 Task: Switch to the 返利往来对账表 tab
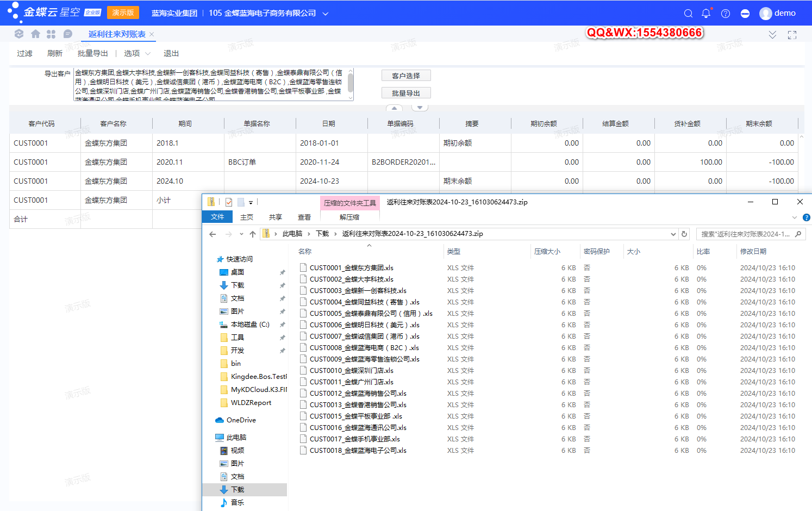click(117, 34)
